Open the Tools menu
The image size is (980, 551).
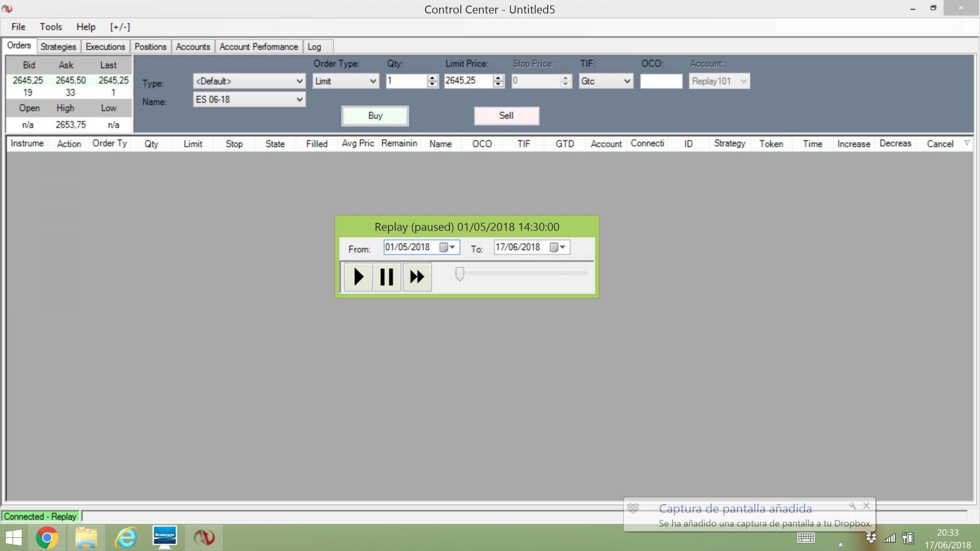point(51,27)
